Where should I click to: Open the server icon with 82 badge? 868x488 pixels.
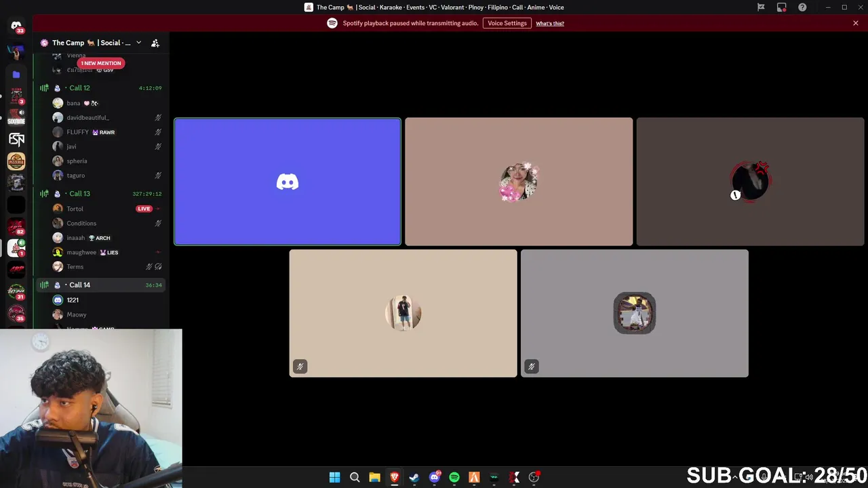[x=16, y=226]
